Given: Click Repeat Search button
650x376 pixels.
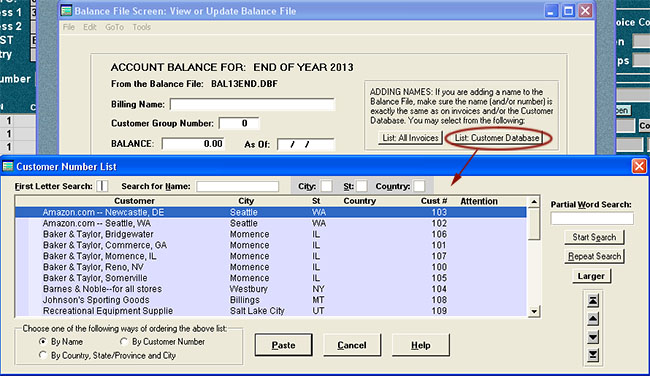Looking at the screenshot, I should point(594,256).
